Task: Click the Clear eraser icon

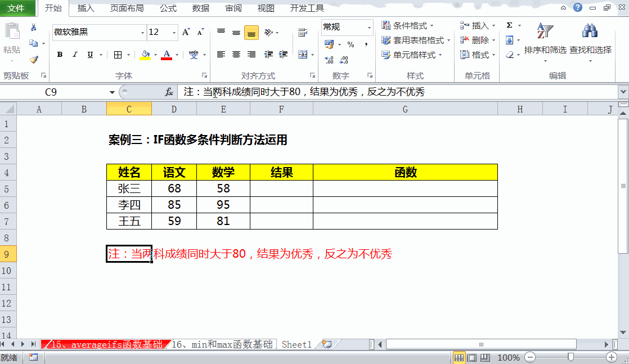Action: (x=510, y=55)
